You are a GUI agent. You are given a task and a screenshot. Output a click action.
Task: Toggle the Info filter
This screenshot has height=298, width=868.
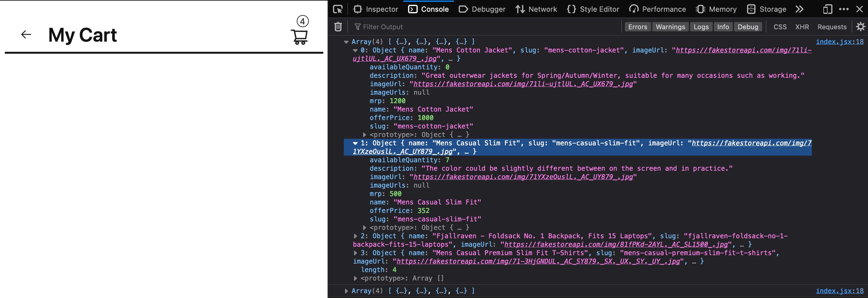(x=723, y=27)
